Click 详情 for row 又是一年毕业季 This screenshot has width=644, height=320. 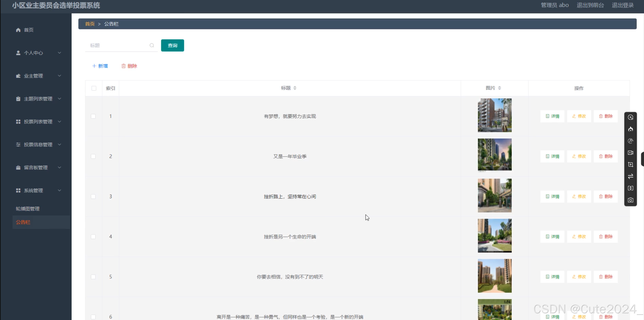(552, 157)
